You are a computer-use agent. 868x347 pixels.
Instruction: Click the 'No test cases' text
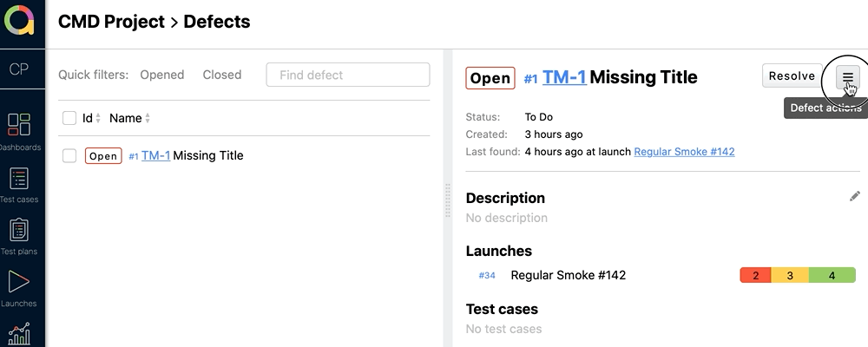[x=503, y=330]
